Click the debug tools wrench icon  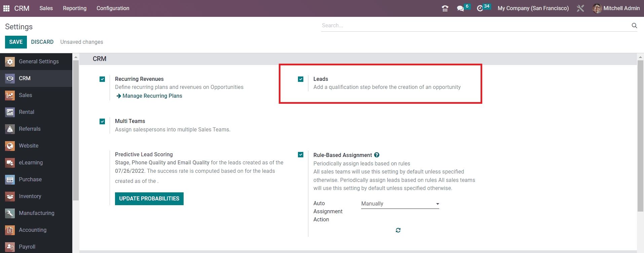580,8
